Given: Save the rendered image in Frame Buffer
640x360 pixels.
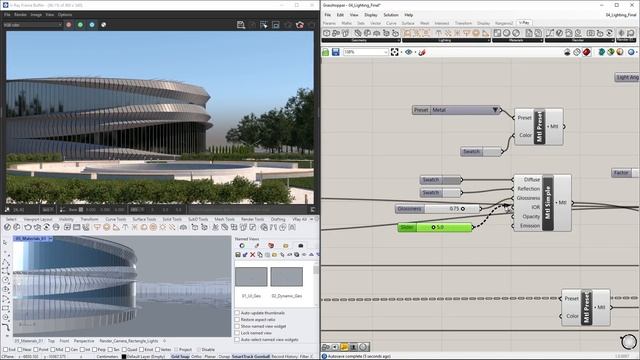Looking at the screenshot, I should [241, 25].
